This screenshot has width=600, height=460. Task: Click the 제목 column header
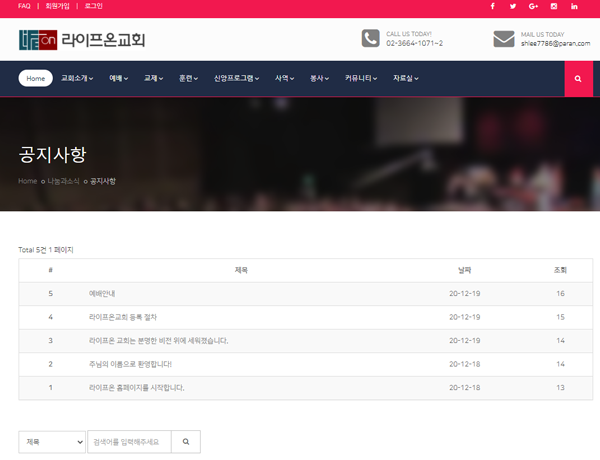[241, 270]
